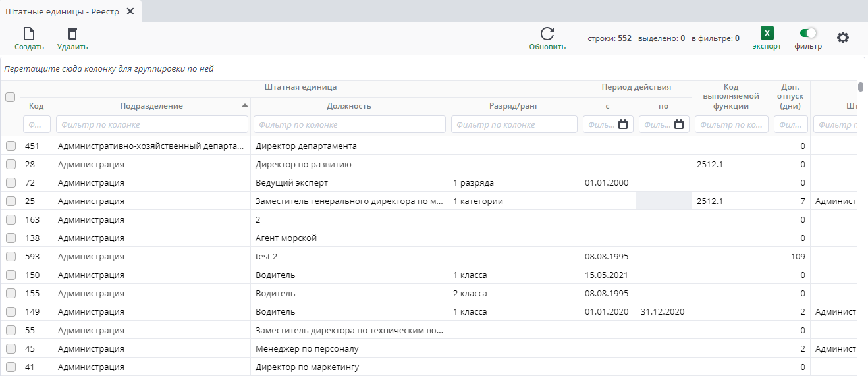
Task: Toggle the фильтр switch off
Action: point(808,33)
